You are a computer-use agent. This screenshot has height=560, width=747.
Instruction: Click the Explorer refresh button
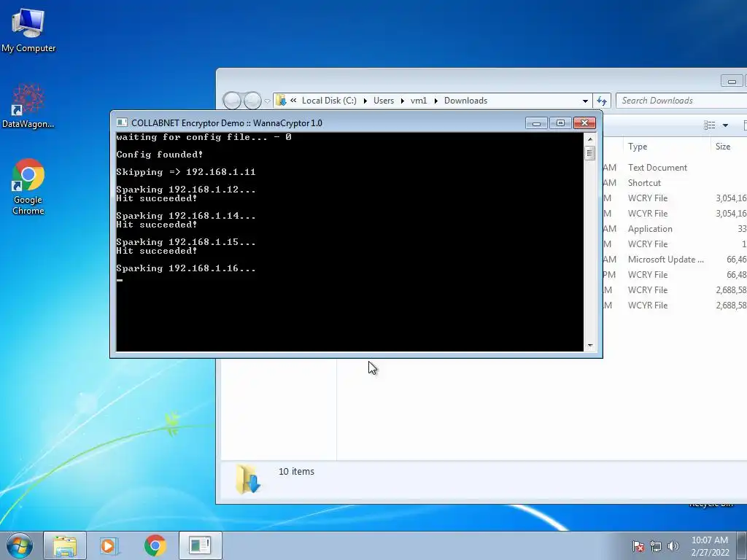click(x=602, y=101)
